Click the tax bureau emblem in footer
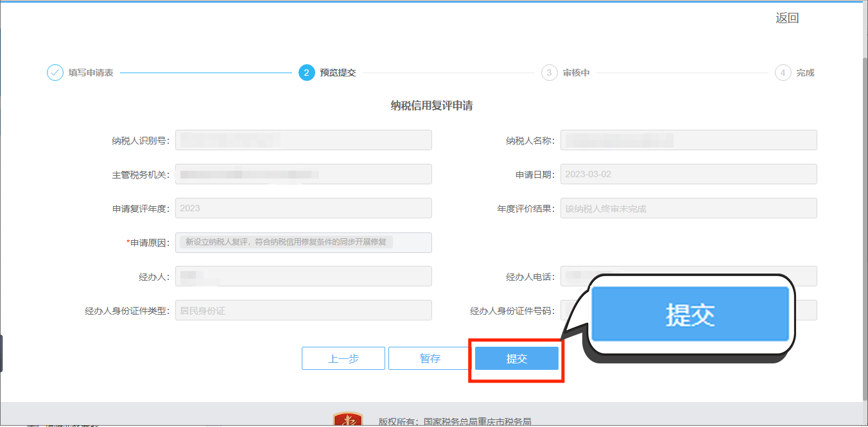 (347, 419)
